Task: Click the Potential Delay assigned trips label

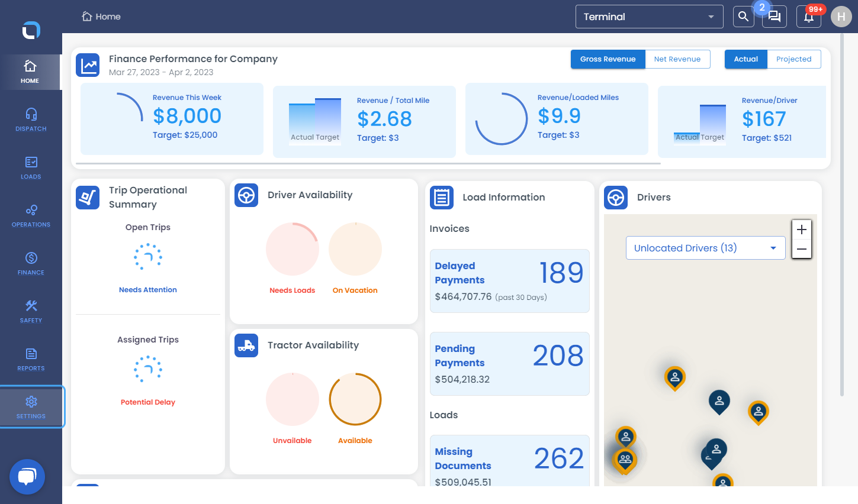Action: click(x=148, y=402)
